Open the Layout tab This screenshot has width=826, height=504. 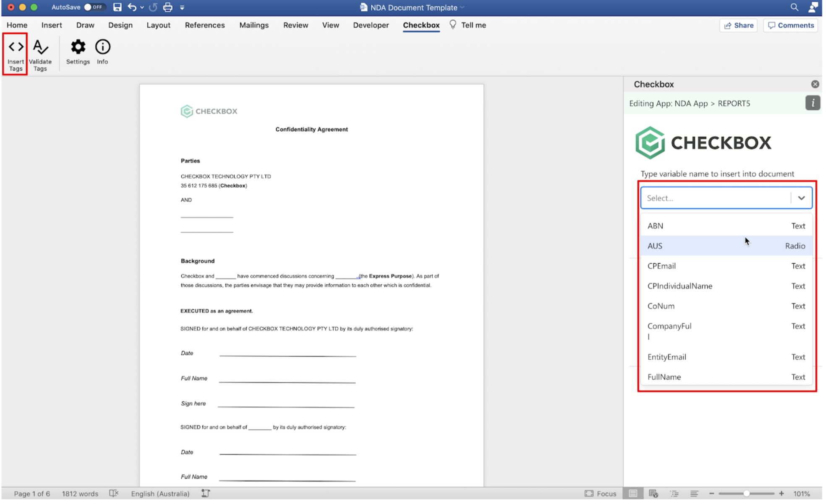tap(158, 25)
